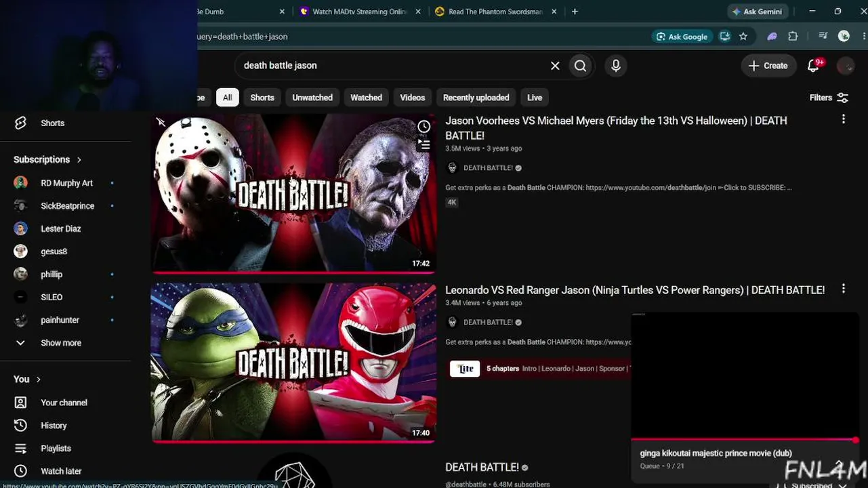
Task: Open the notifications bell
Action: 814,66
